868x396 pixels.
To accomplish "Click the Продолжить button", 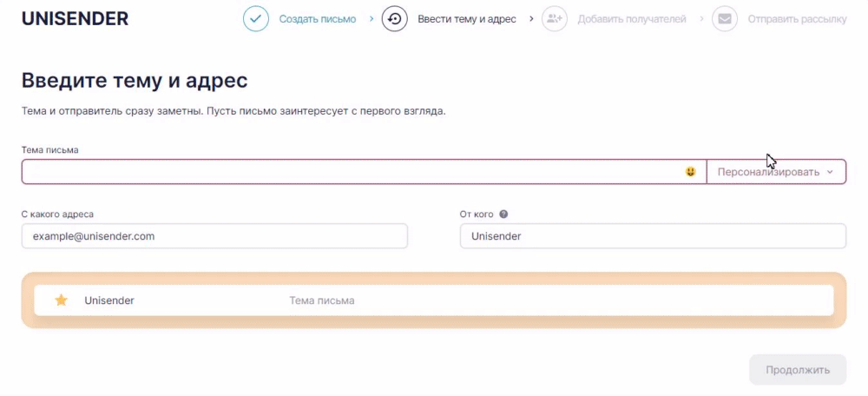I will tap(798, 369).
